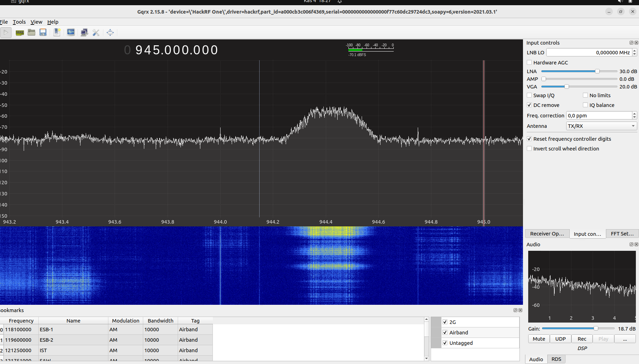639x364 pixels.
Task: Enable Hardware AGC checkbox
Action: coord(529,62)
